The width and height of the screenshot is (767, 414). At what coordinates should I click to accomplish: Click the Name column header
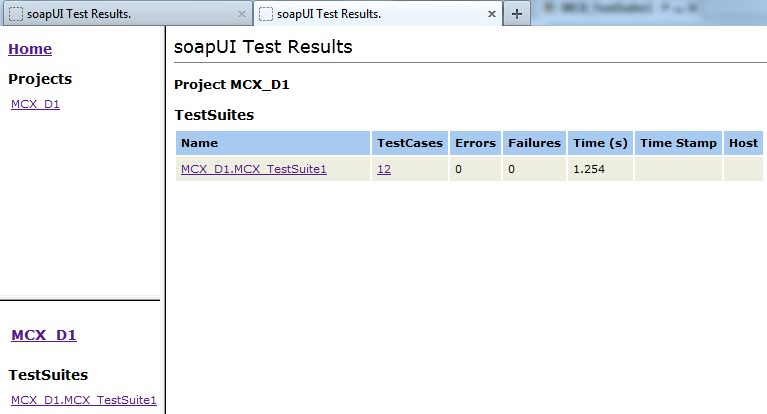point(273,143)
